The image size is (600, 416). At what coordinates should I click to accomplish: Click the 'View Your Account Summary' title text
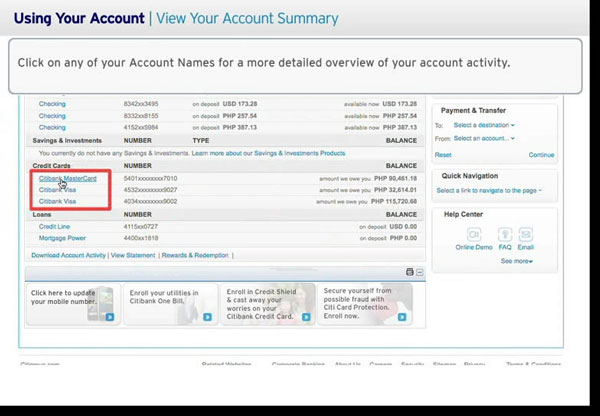pos(247,18)
